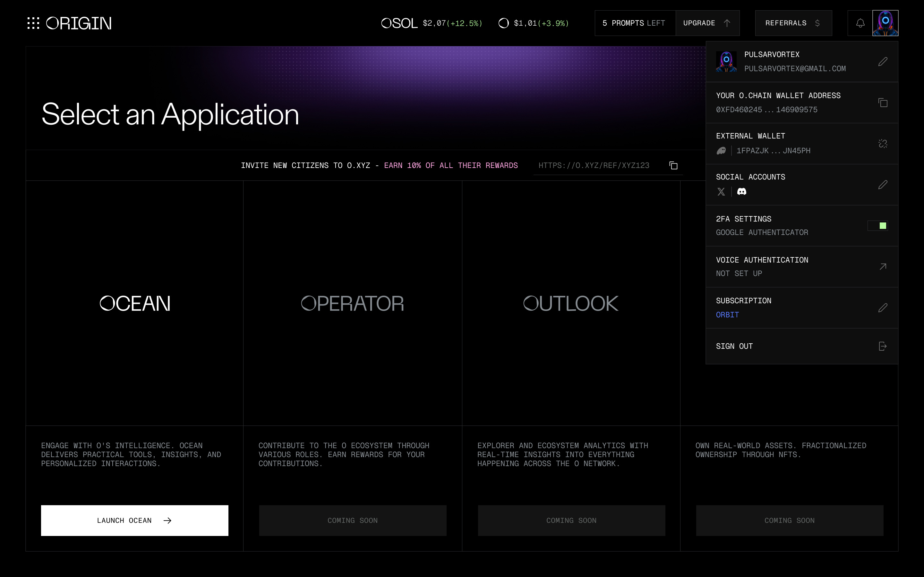Click the X social account icon
This screenshot has width=924, height=577.
click(x=721, y=192)
